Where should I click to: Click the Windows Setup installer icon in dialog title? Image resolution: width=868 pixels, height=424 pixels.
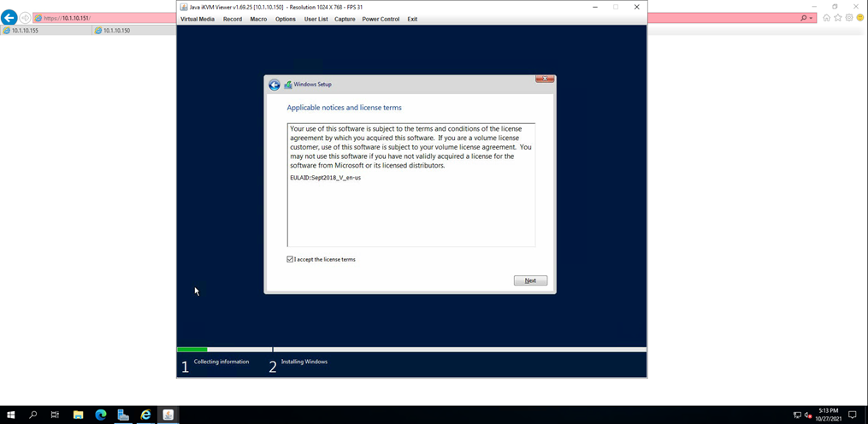pos(288,85)
